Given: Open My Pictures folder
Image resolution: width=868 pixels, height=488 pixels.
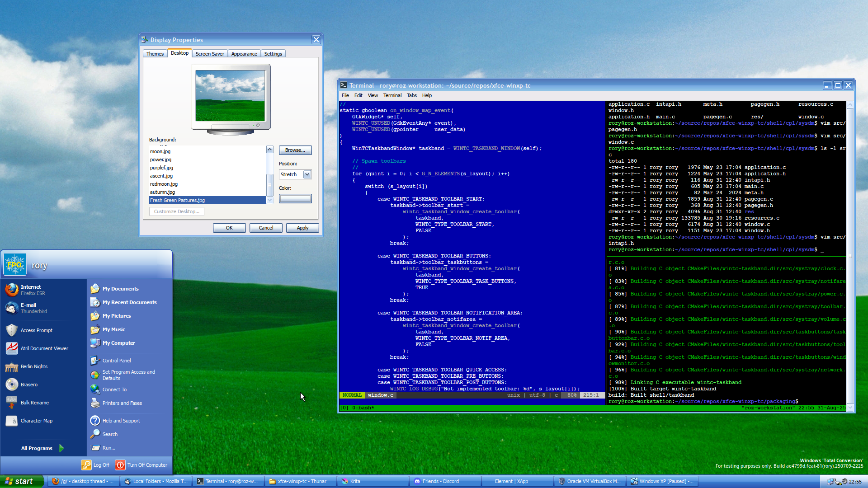Looking at the screenshot, I should click(129, 316).
